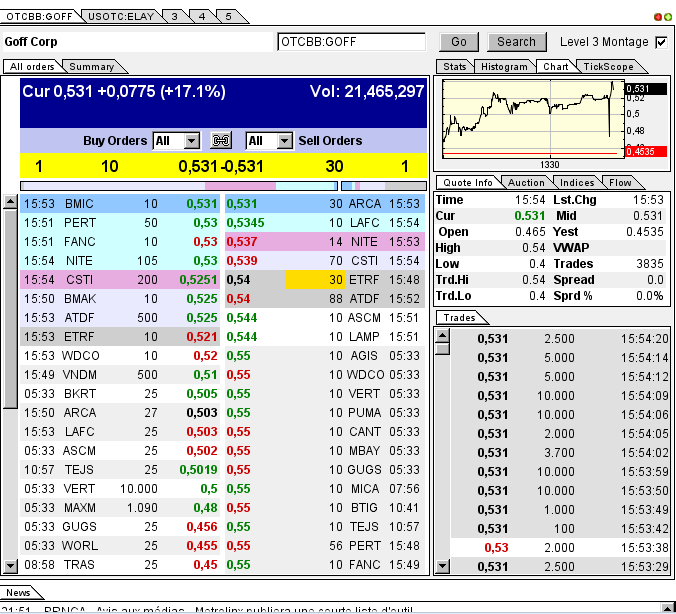Click the order book scroll-up arrow
The width and height of the screenshot is (676, 614).
tap(10, 201)
